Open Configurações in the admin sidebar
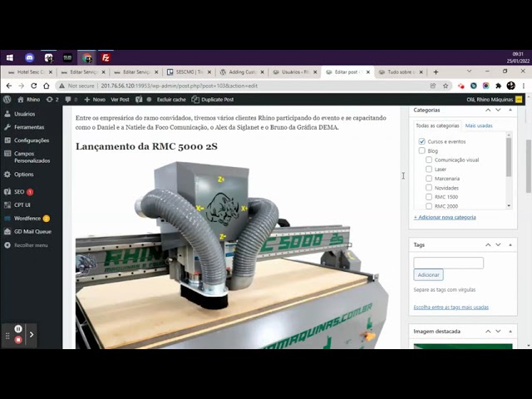532x399 pixels. [31, 140]
